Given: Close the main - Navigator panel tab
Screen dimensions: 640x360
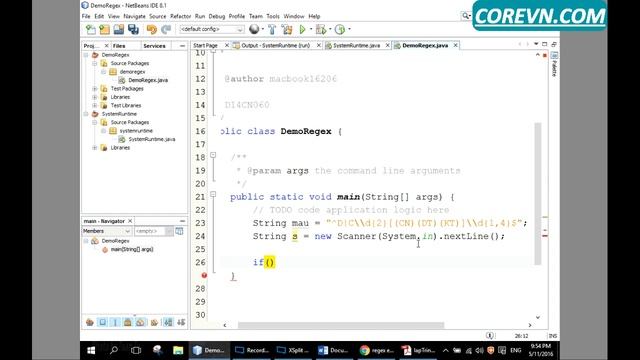Looking at the screenshot, I should pos(130,221).
